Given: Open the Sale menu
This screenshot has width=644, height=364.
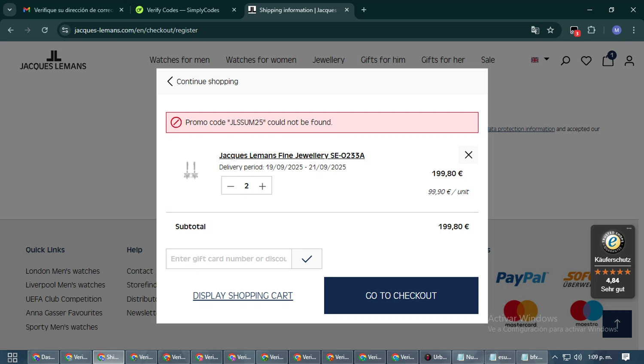Looking at the screenshot, I should [488, 60].
